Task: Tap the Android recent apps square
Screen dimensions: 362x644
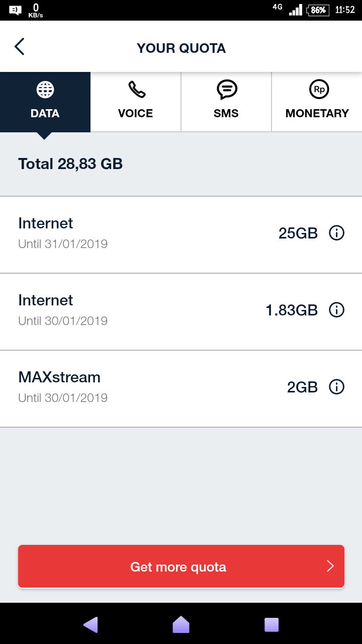Action: pyautogui.click(x=271, y=624)
